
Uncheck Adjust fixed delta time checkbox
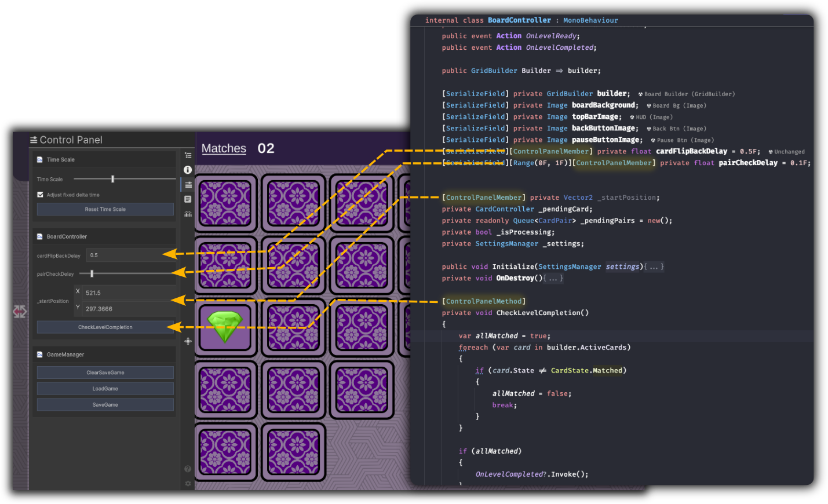[x=40, y=195]
